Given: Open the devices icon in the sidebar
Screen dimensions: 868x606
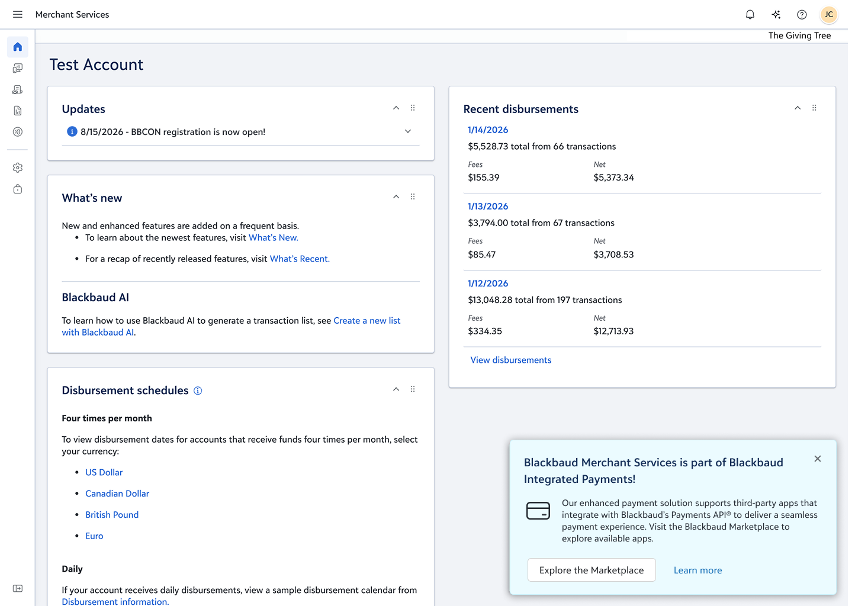Looking at the screenshot, I should pyautogui.click(x=18, y=68).
